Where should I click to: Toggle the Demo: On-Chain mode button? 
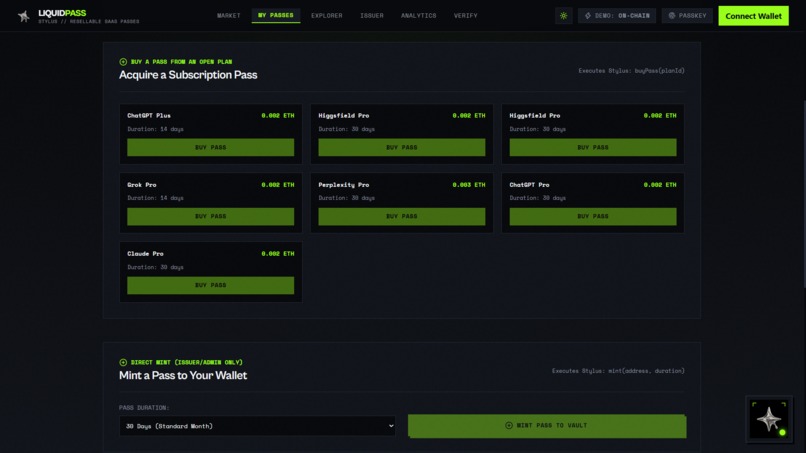click(617, 16)
